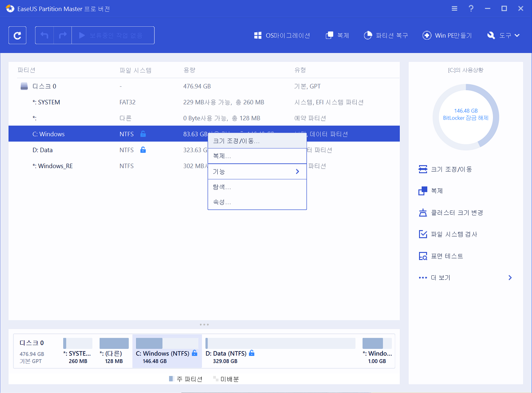Click the BitLocker 잠금 해제 link
The image size is (532, 393).
466,118
